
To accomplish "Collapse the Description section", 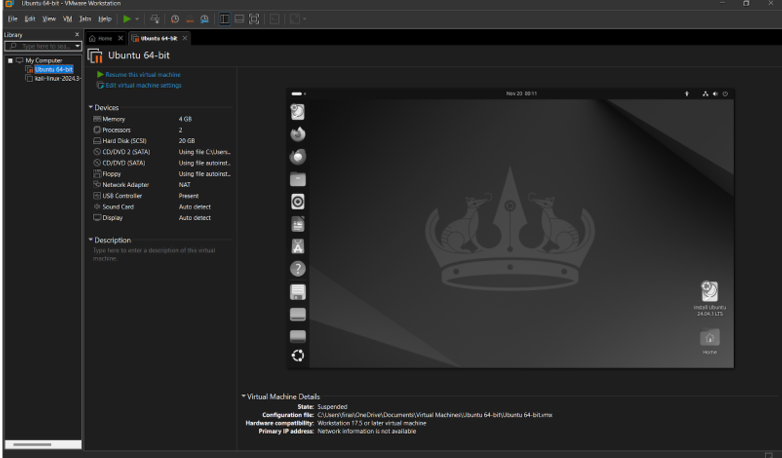I will click(x=91, y=239).
